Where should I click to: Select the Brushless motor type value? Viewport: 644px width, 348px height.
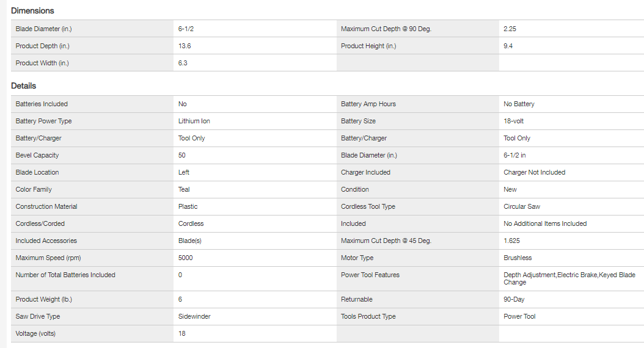point(518,258)
